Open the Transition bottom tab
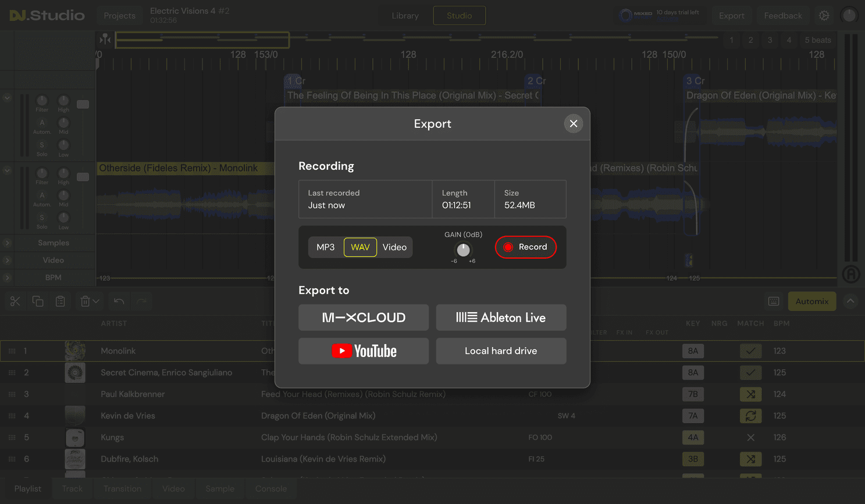This screenshot has width=865, height=504. tap(122, 489)
